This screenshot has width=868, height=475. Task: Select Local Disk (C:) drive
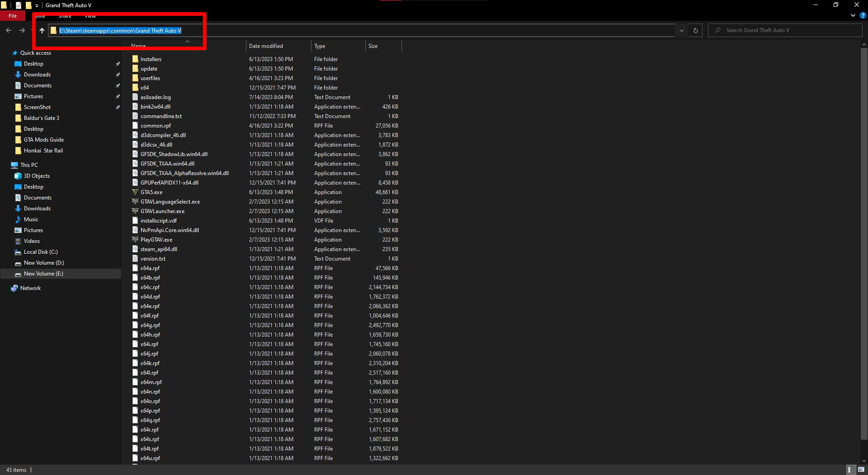click(x=41, y=252)
